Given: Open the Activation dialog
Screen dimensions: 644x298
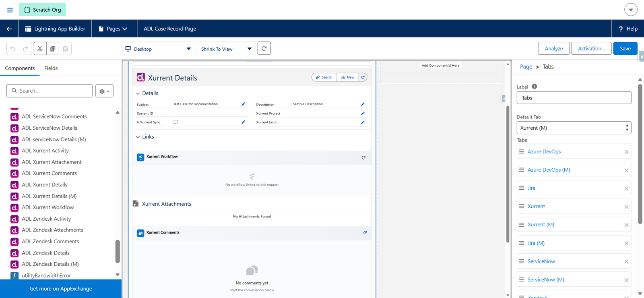Looking at the screenshot, I should pos(591,48).
